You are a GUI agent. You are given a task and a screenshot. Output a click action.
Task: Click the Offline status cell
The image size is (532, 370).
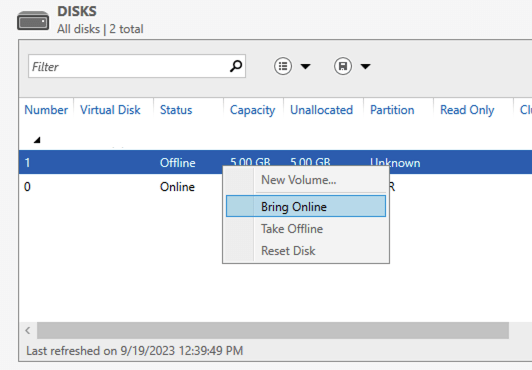coord(177,162)
